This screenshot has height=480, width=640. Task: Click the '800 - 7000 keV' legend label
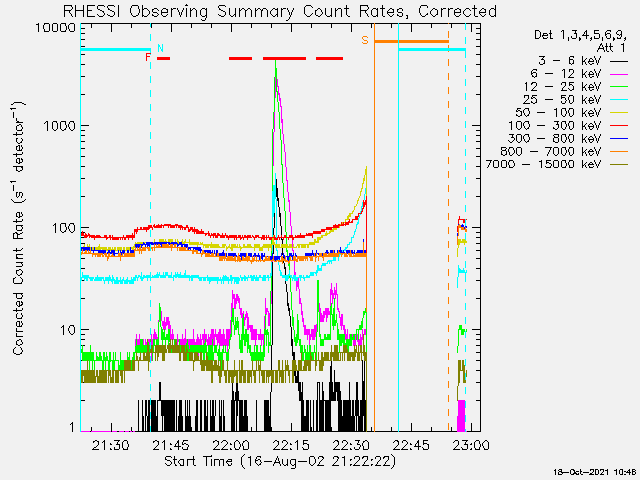551,152
